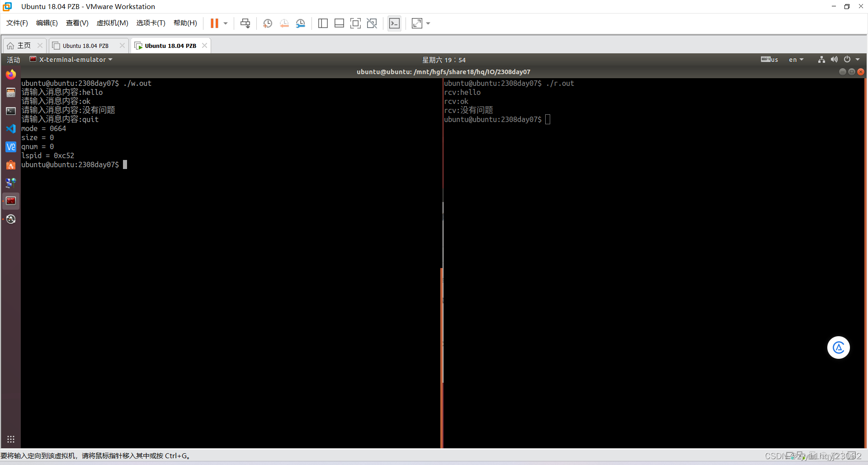Launch Firefox from the dock
Screen dimensions: 868x465
tap(11, 74)
